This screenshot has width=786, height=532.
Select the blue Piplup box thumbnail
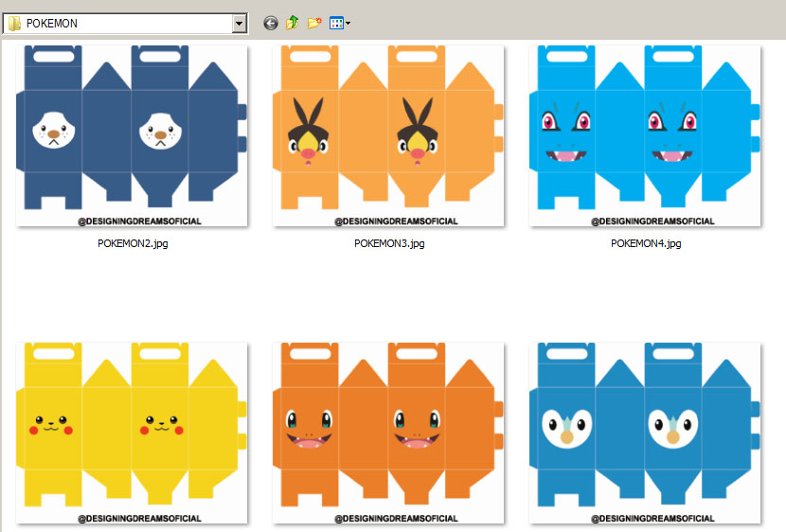[645, 433]
